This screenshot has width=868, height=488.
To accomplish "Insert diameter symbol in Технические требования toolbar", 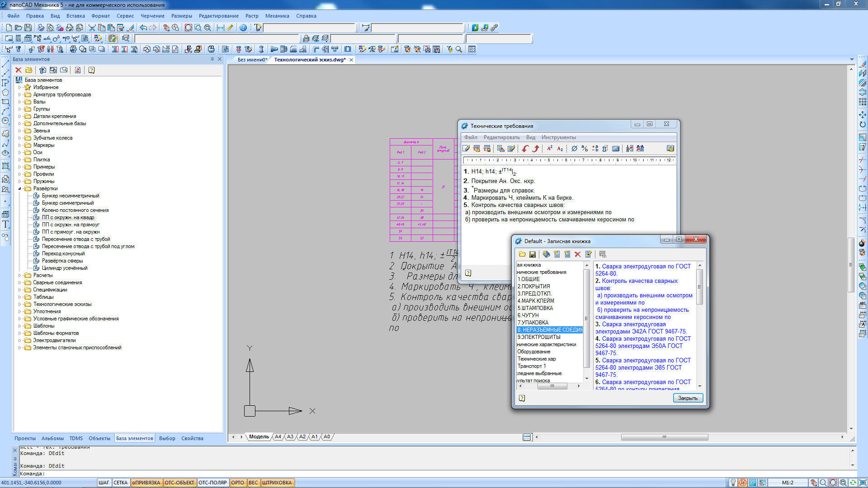I will click(x=574, y=148).
